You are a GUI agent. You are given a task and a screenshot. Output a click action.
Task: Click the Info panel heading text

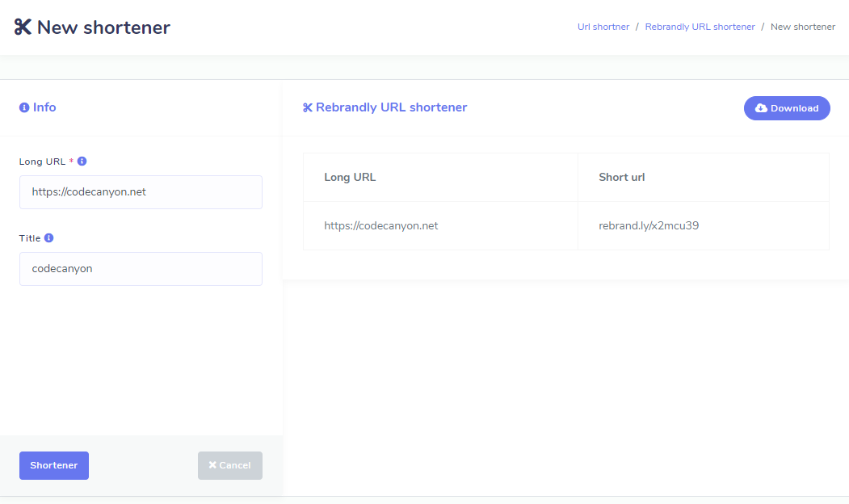coord(44,107)
